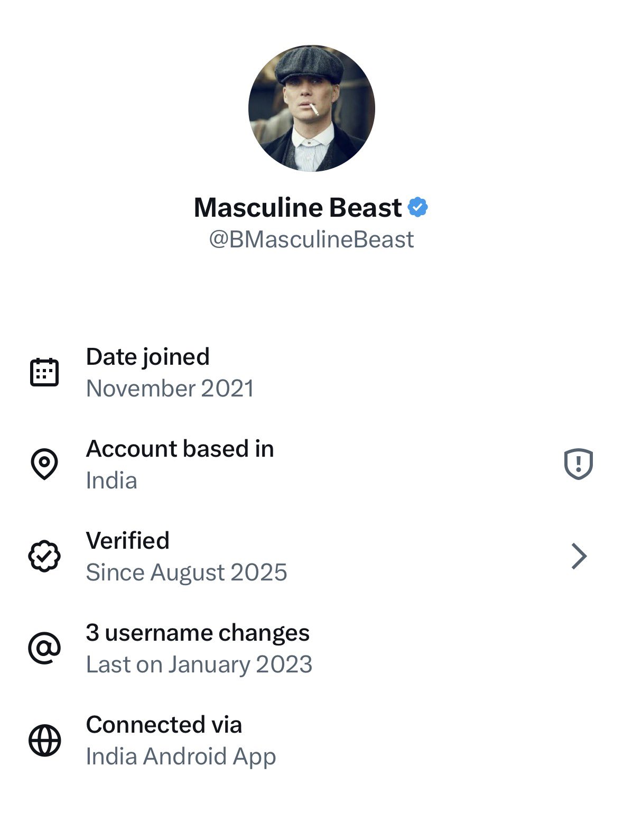Image resolution: width=623 pixels, height=840 pixels.
Task: Open the circular profile picture
Action: [x=311, y=108]
